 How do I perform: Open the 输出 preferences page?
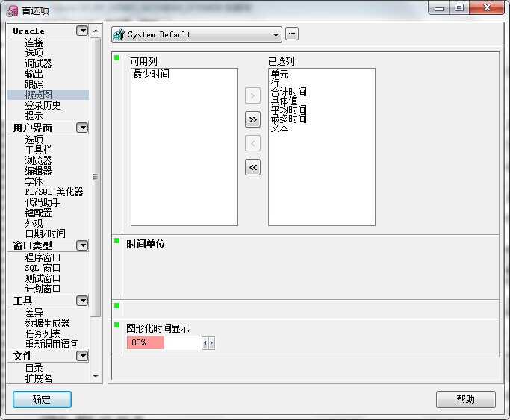coord(34,74)
